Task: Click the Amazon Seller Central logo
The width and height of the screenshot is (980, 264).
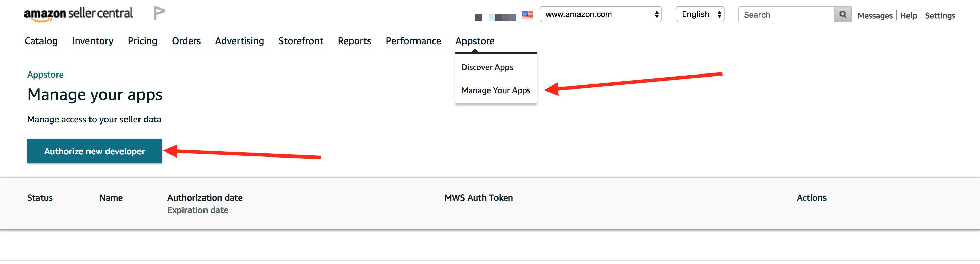Action: pyautogui.click(x=78, y=14)
